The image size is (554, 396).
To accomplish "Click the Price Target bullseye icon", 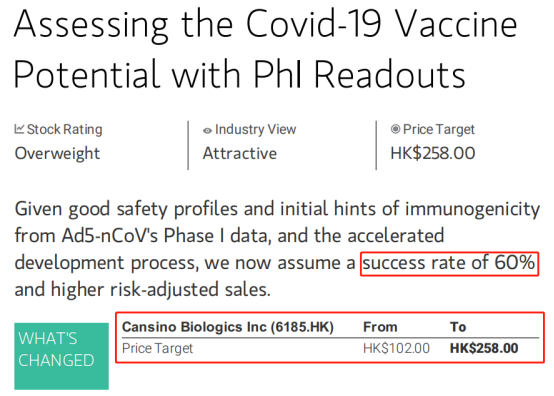I will (395, 129).
